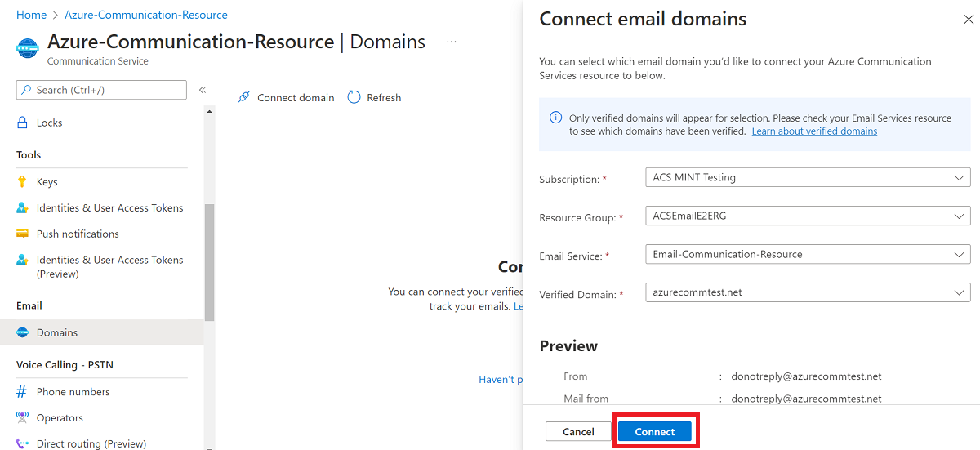Click the Connect domain plug icon
The height and width of the screenshot is (450, 980).
pos(243,97)
